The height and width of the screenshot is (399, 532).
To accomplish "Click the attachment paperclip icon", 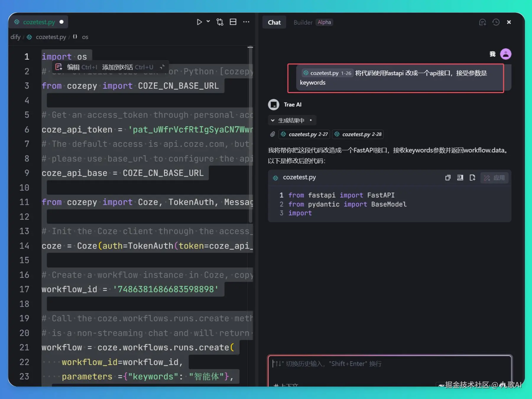I will (x=272, y=134).
